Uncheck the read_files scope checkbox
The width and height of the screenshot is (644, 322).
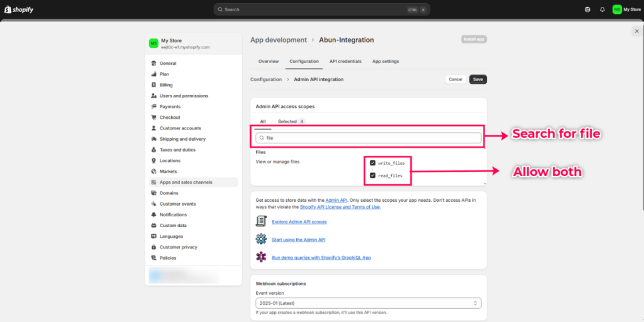pos(373,175)
